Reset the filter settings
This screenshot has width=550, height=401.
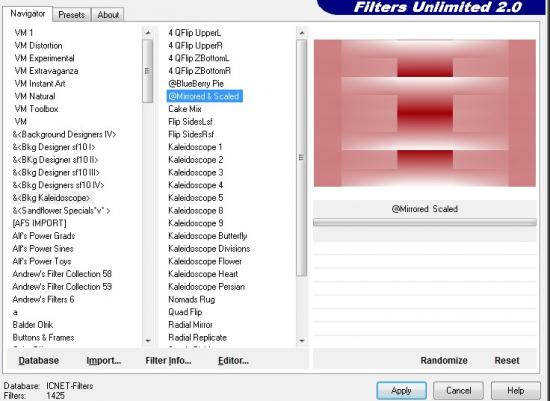[507, 360]
